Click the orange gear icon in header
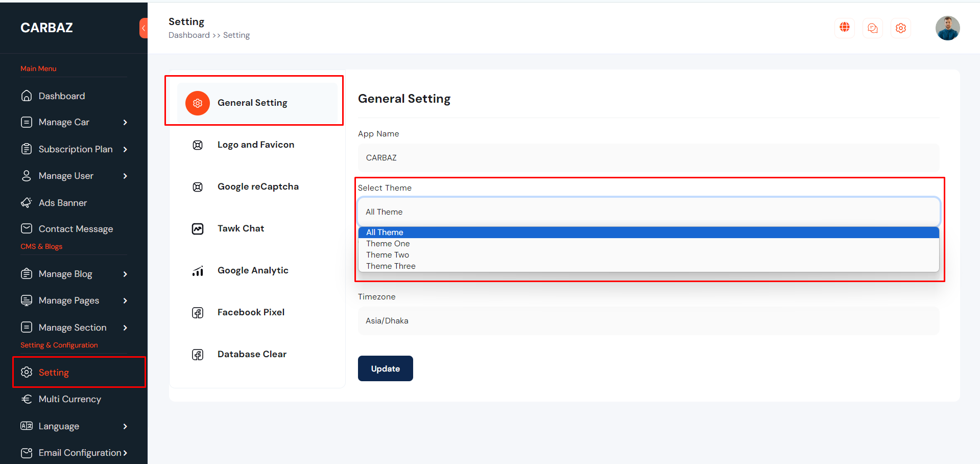980x464 pixels. click(x=901, y=28)
